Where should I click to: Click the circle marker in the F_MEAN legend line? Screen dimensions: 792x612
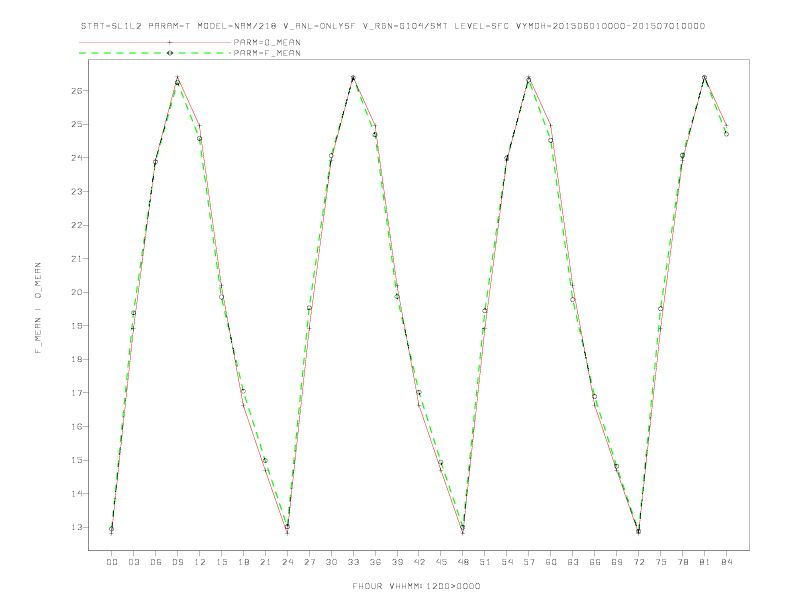click(x=170, y=53)
